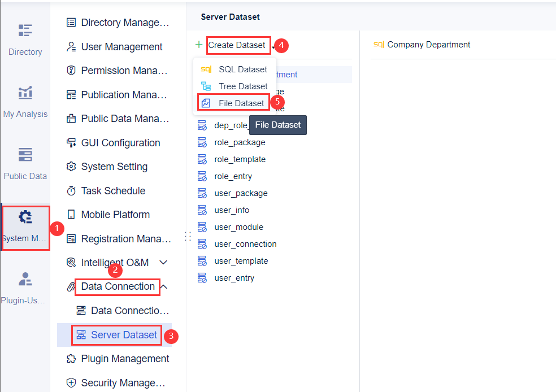This screenshot has height=392, width=556.
Task: Select Tree Dataset from the menu
Action: coord(243,86)
